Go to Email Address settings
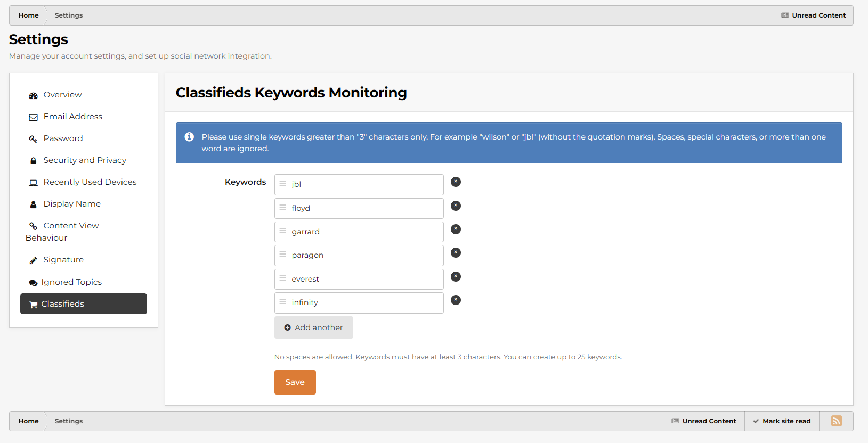Viewport: 868px width, 443px height. [72, 117]
